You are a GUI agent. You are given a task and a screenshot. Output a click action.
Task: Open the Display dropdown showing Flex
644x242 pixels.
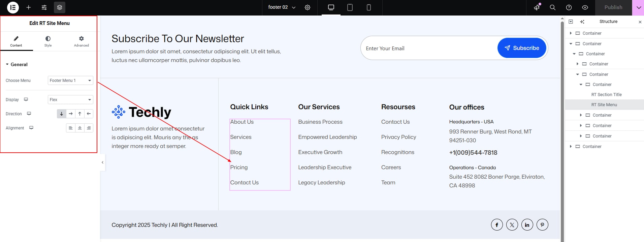click(70, 100)
